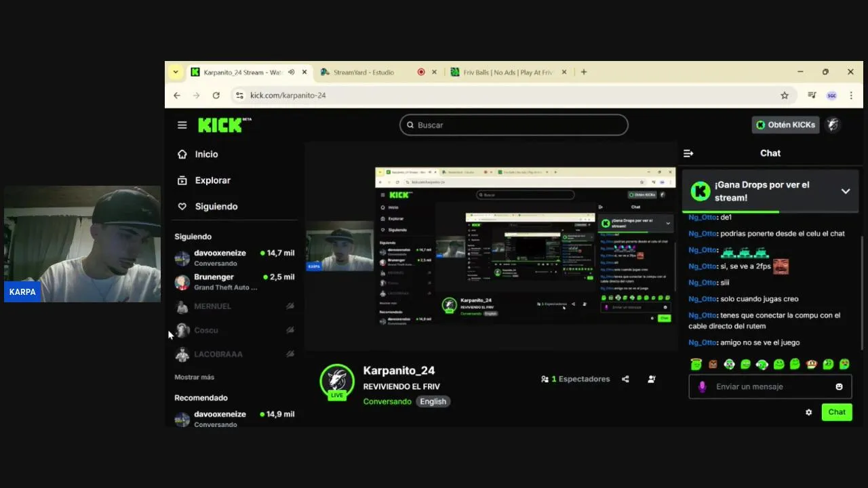Click the Karpanito_24 channel name

tap(399, 371)
